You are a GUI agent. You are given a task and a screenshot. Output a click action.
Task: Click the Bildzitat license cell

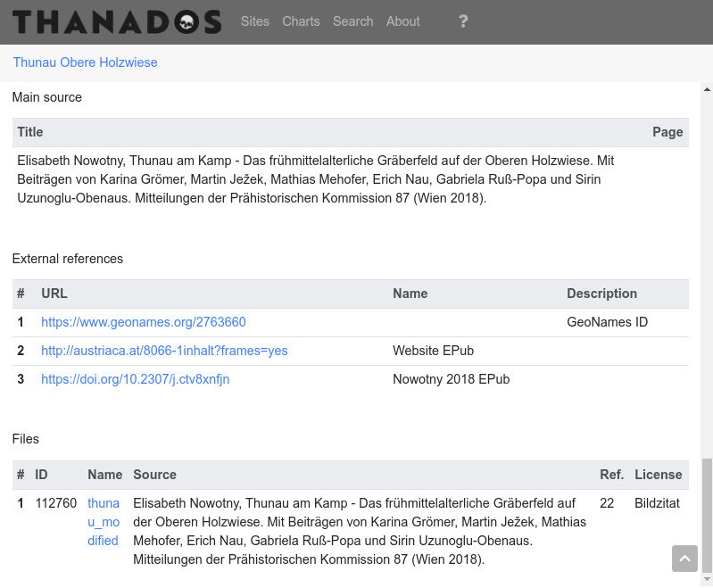coord(657,503)
